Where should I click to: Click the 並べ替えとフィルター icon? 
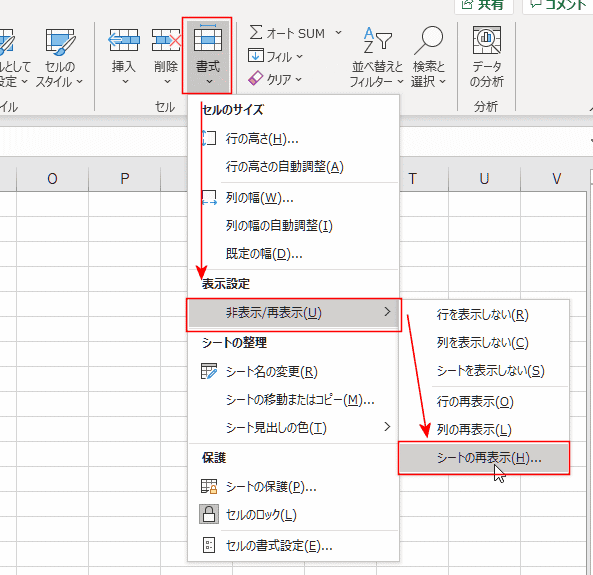(377, 40)
